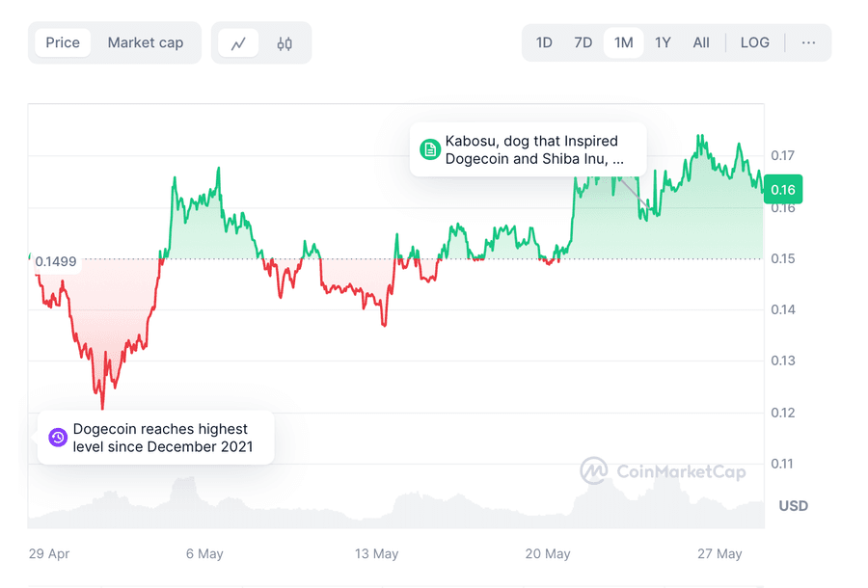Set range to 7D
Screen dimensions: 868x588
tap(583, 42)
